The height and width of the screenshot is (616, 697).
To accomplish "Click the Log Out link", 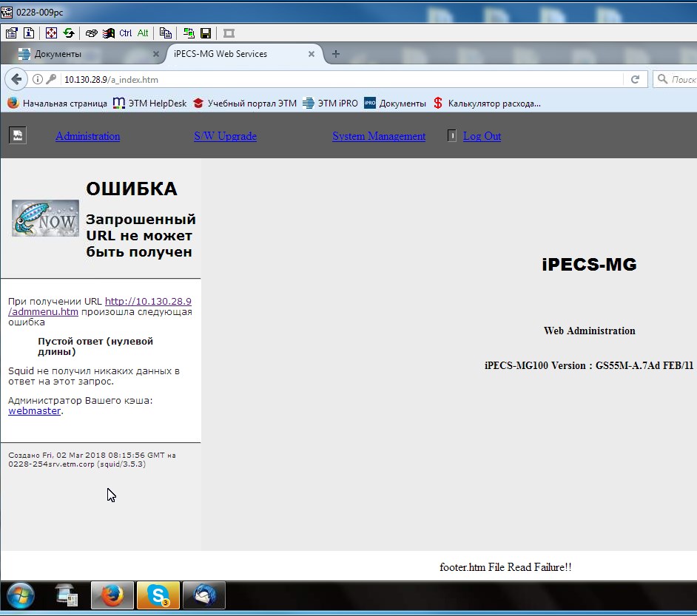I will (x=482, y=136).
